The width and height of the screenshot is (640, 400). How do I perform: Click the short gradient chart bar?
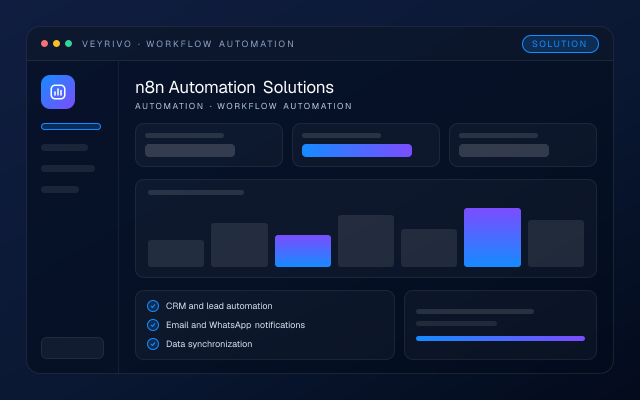(x=303, y=251)
